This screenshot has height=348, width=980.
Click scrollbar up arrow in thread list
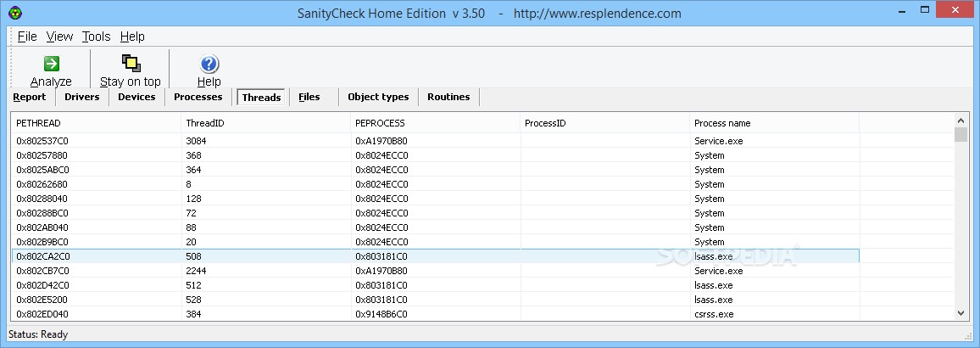coord(961,121)
